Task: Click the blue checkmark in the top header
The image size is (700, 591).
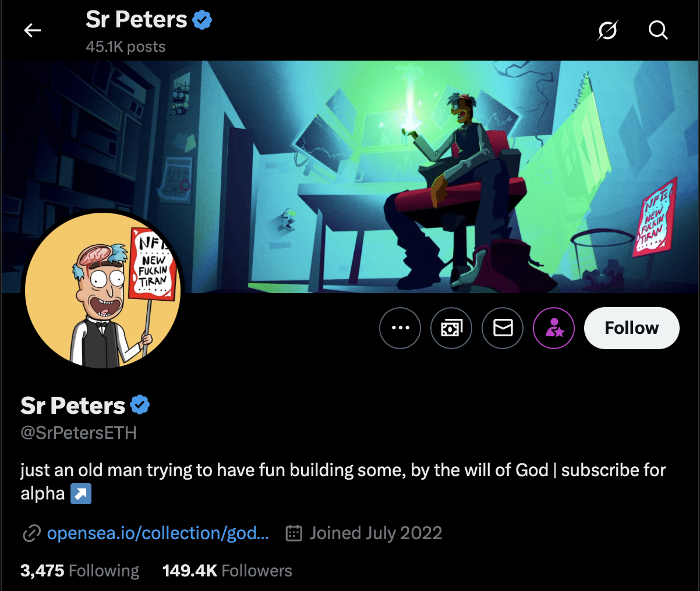Action: pyautogui.click(x=201, y=19)
